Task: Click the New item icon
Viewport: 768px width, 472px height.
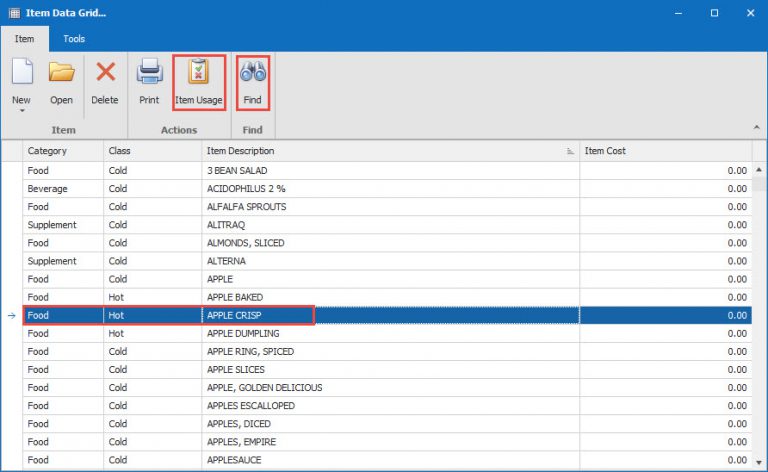Action: tap(21, 74)
